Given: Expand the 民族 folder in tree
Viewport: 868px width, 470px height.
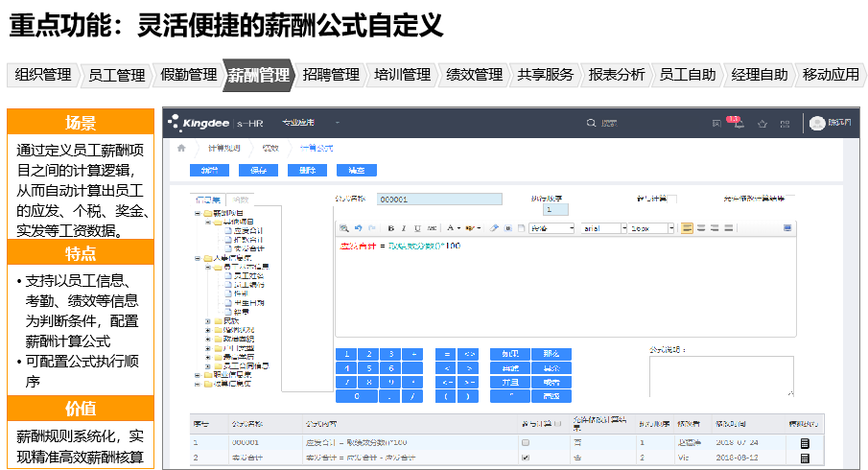Looking at the screenshot, I should click(208, 321).
